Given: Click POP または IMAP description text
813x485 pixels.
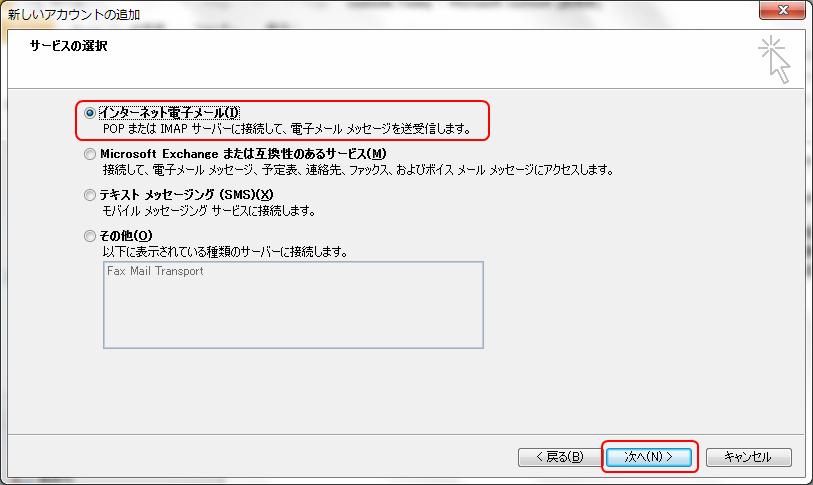Looking at the screenshot, I should 287,129.
